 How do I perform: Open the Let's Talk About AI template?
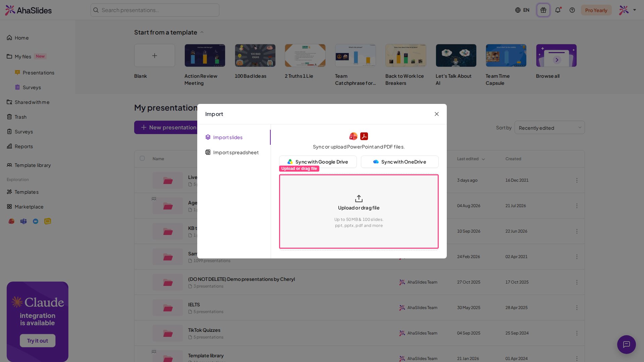[456, 56]
